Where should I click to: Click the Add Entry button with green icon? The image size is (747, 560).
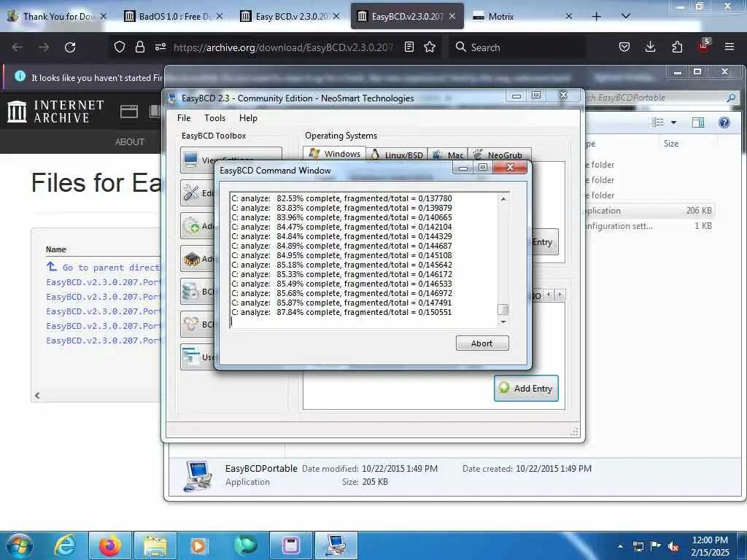click(x=526, y=389)
